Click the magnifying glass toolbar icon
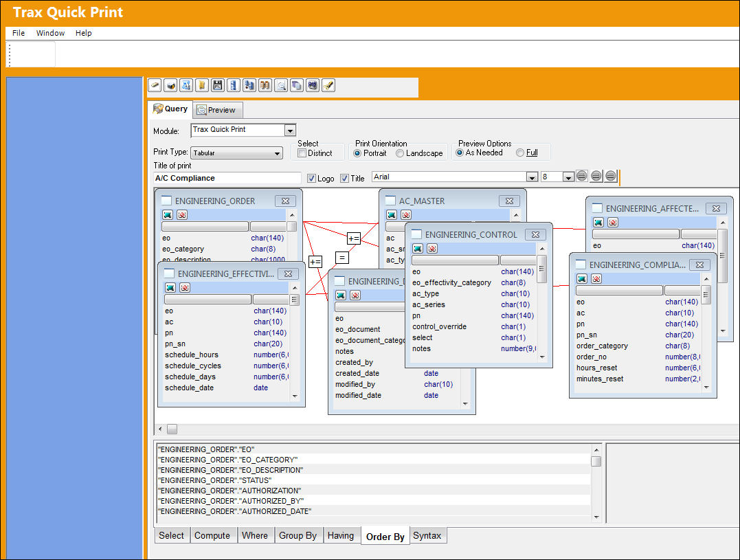 point(281,85)
